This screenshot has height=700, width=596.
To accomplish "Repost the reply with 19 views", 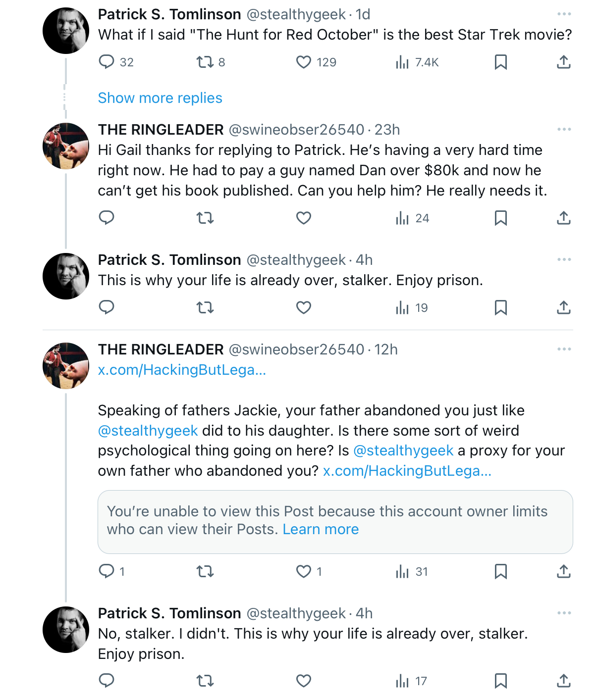I will 205,307.
